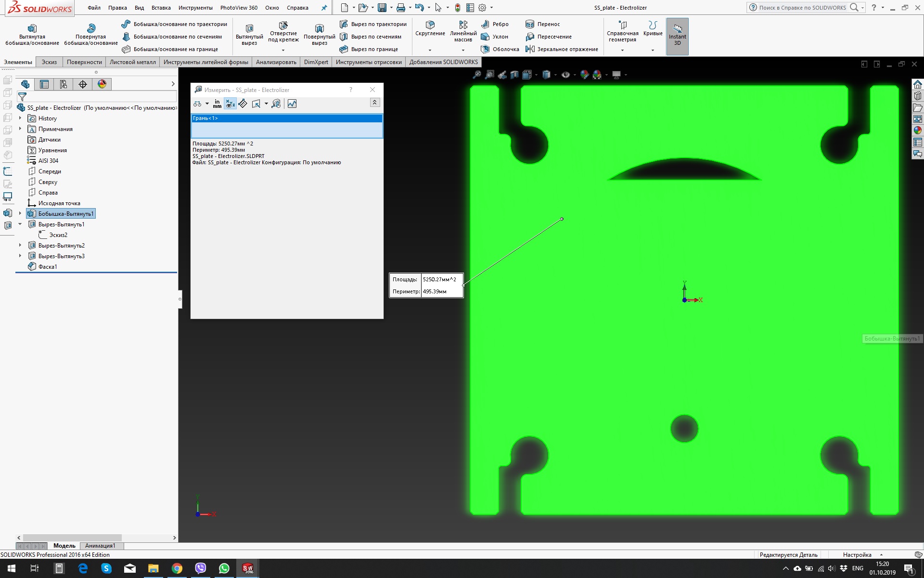Switch to the Листовой металл tab
The width and height of the screenshot is (924, 578).
(x=132, y=62)
